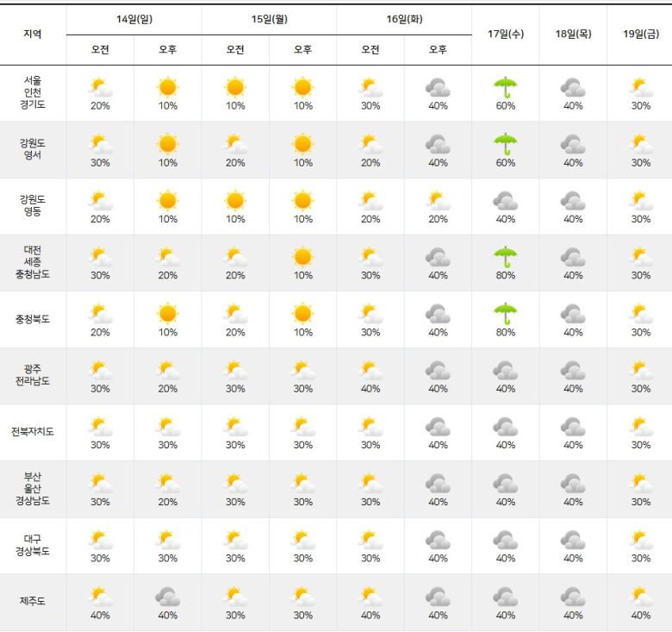Viewport: 672px width, 632px height.
Task: Select the cloudy icon for 광주 전라남도 on 17일(수)
Action: tap(505, 370)
